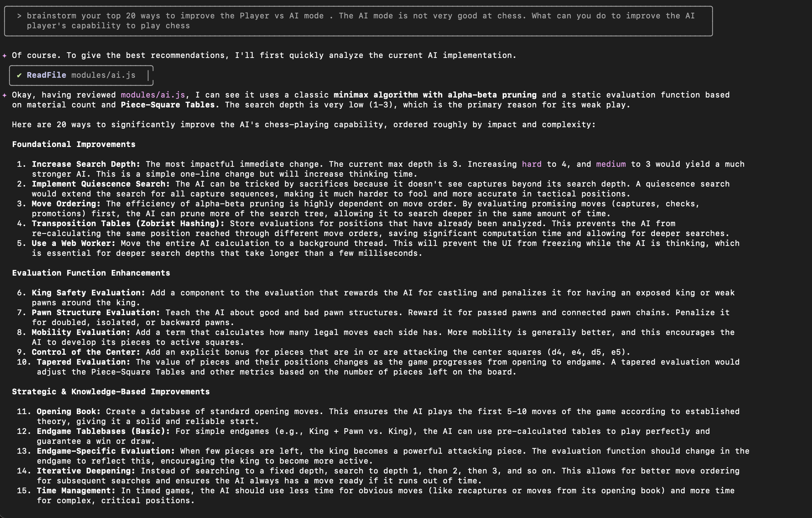Image resolution: width=812 pixels, height=518 pixels.
Task: Click the ReadFile tool label
Action: (46, 75)
